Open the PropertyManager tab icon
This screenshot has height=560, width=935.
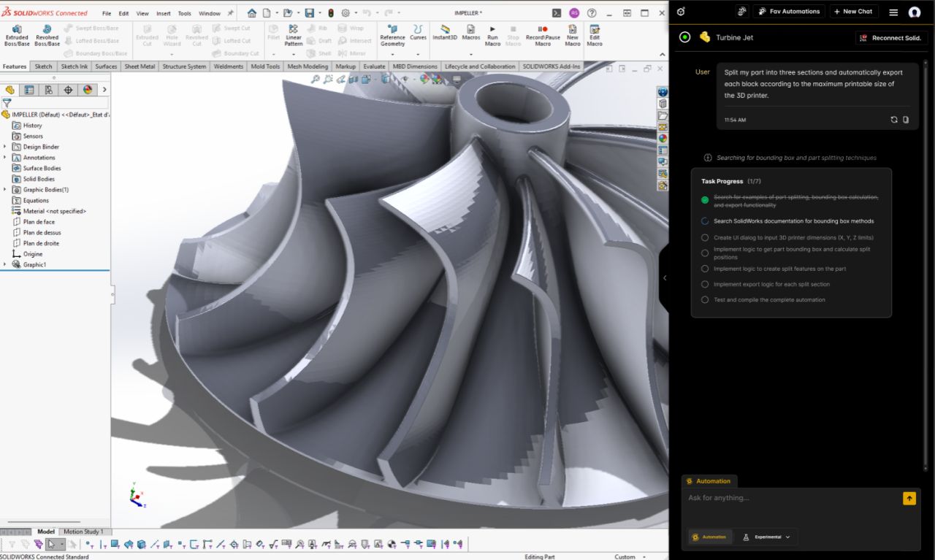point(29,90)
